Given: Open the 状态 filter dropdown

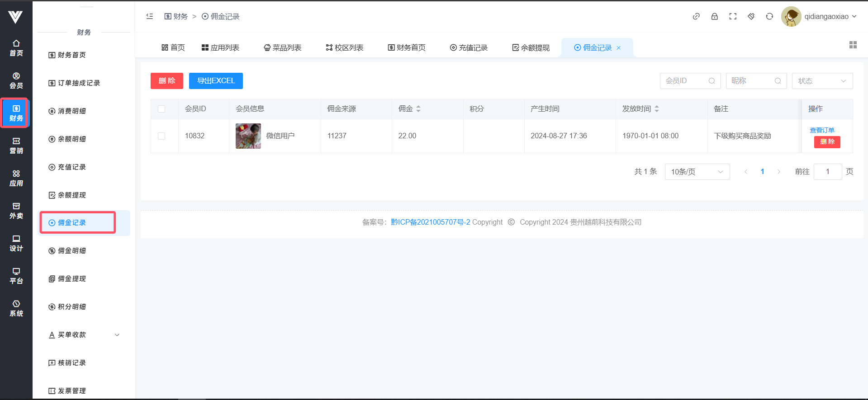Looking at the screenshot, I should 822,81.
